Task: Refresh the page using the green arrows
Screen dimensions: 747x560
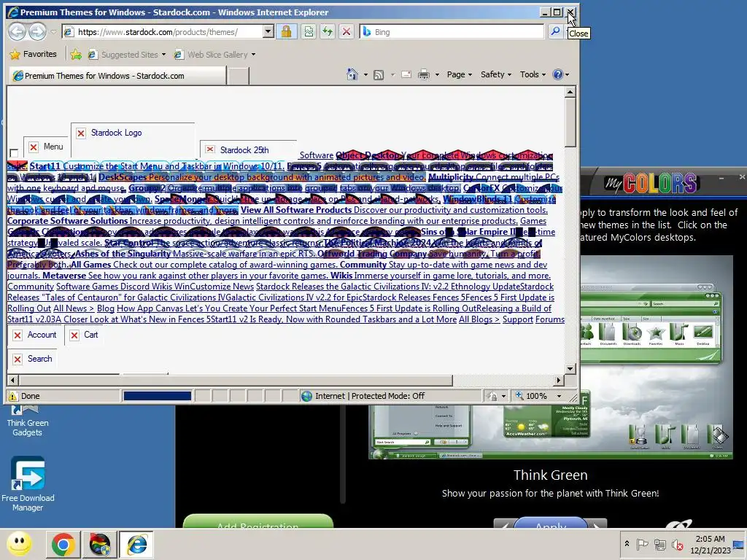Action: pos(328,32)
